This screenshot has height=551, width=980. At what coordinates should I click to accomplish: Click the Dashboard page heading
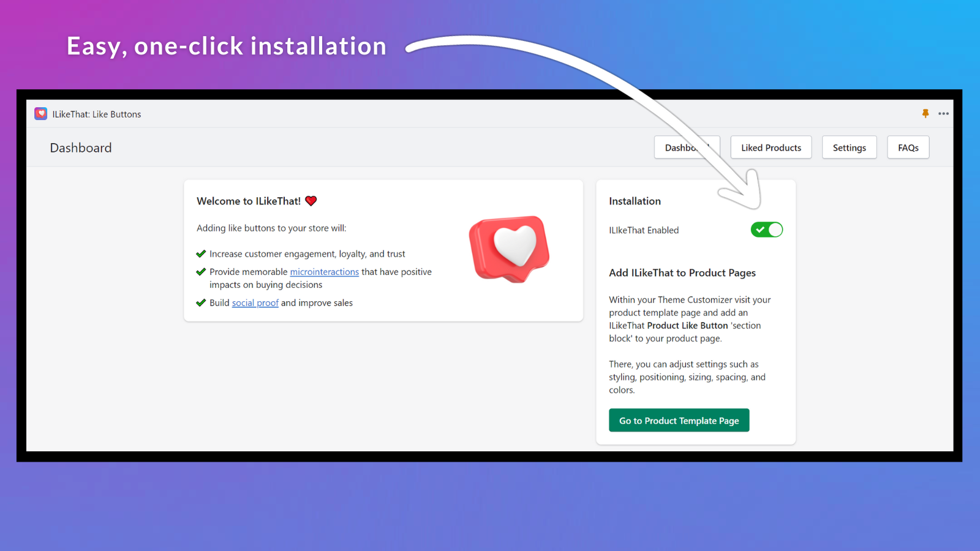pyautogui.click(x=81, y=148)
